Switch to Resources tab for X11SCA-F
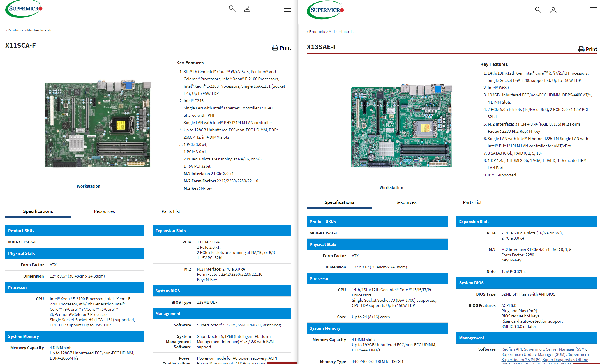 click(x=104, y=211)
